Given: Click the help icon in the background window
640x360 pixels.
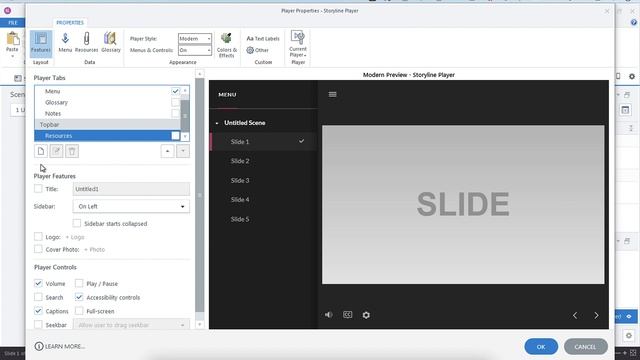Looking at the screenshot, I should point(634,23).
